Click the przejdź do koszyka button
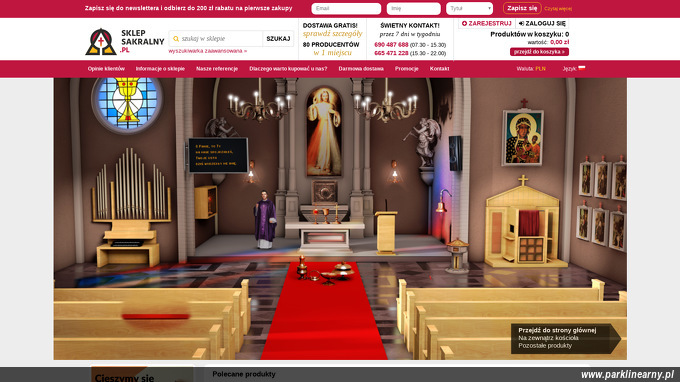680x382 pixels. click(x=539, y=52)
